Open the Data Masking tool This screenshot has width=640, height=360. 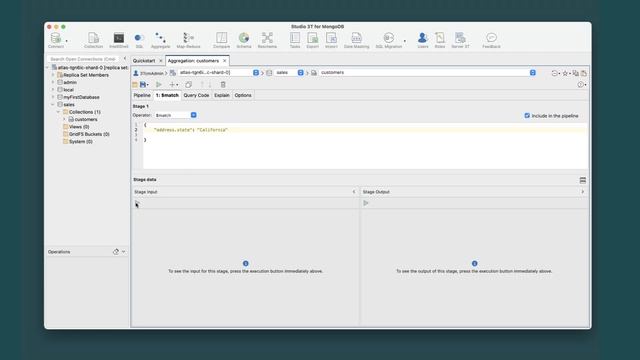point(356,40)
